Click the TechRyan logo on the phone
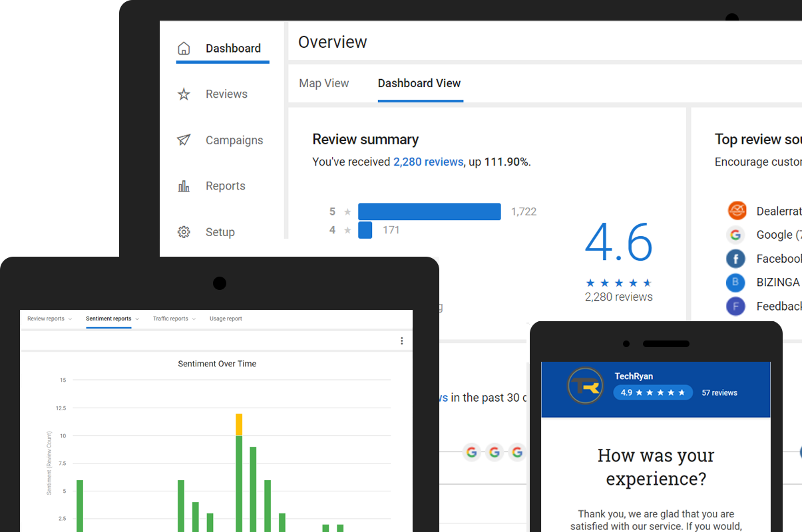The height and width of the screenshot is (532, 802). [x=586, y=385]
